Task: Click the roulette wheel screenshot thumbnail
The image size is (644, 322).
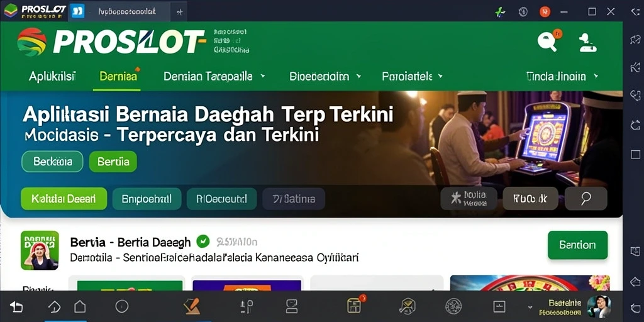Action: (x=530, y=284)
